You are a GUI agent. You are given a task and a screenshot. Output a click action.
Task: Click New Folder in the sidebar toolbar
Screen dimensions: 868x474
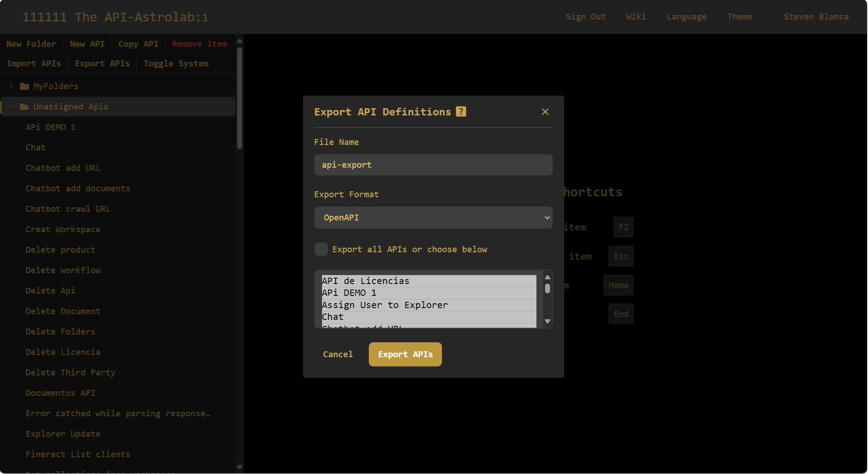[x=31, y=44]
